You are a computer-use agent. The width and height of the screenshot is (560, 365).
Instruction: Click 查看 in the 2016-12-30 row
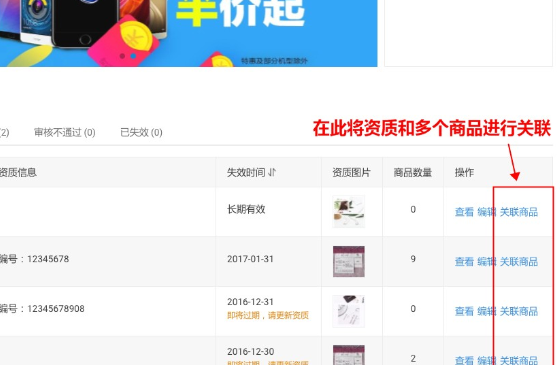(x=464, y=360)
